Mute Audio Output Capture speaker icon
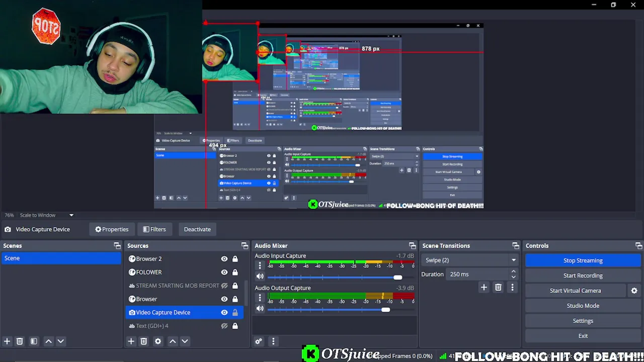 260,309
